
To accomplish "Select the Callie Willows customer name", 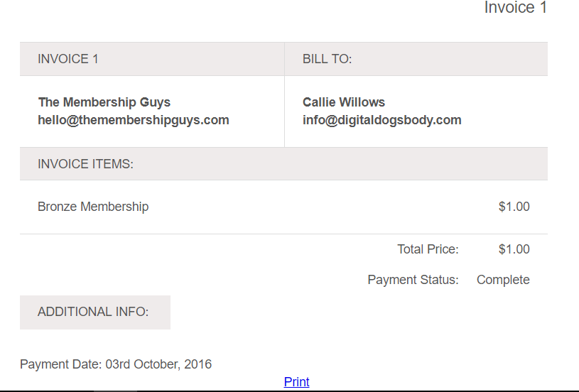I will 344,102.
